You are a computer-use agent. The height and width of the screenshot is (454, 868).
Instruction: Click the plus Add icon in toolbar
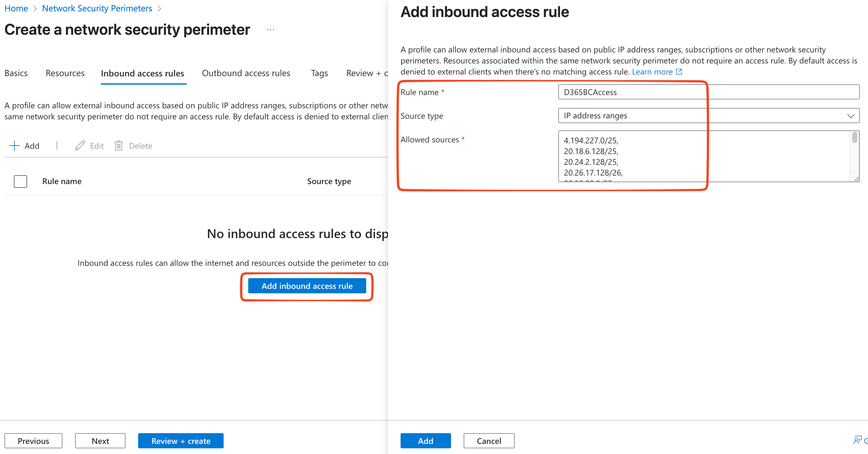tap(15, 146)
